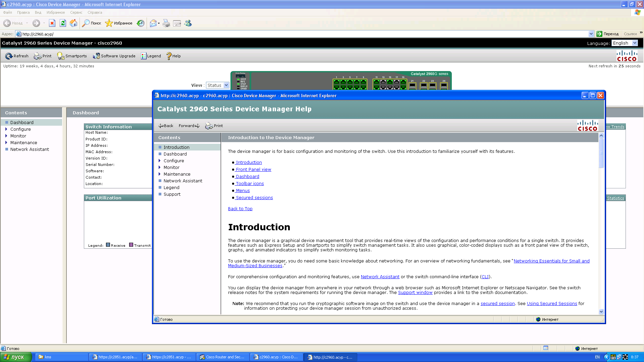Follow the Toolbar icons link

click(250, 184)
